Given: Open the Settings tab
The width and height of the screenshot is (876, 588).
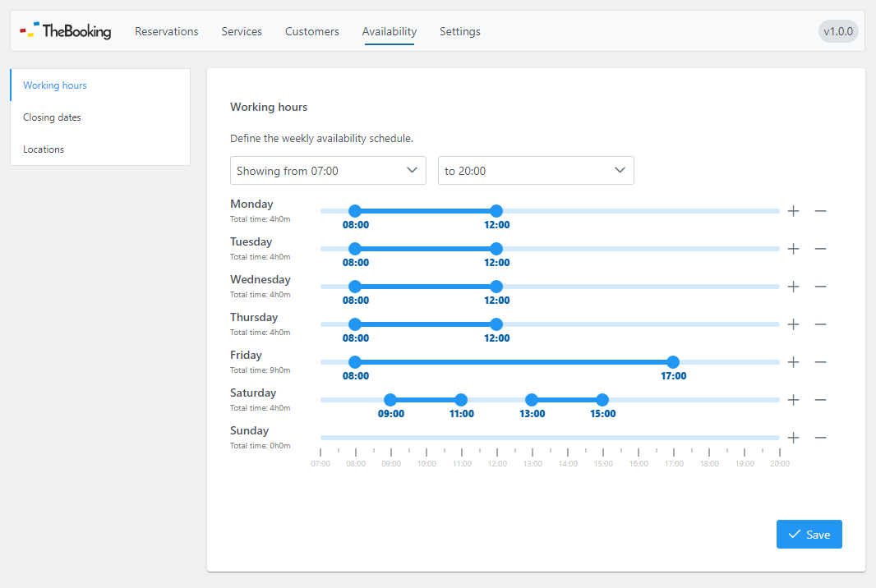Looking at the screenshot, I should (x=460, y=31).
